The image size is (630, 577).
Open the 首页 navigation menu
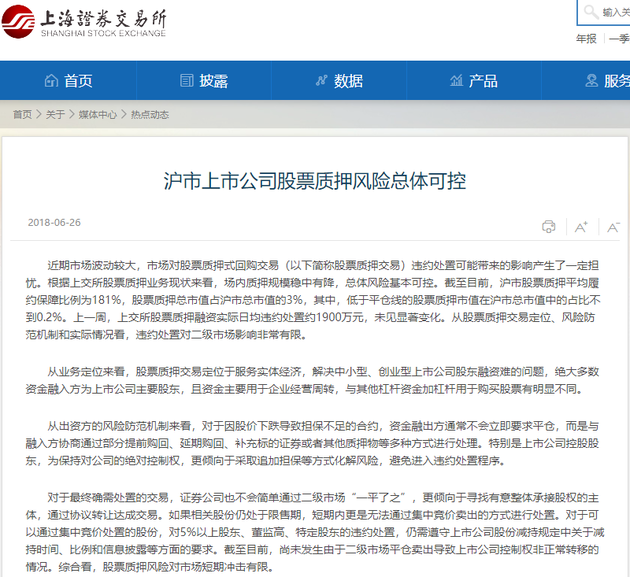(x=68, y=80)
